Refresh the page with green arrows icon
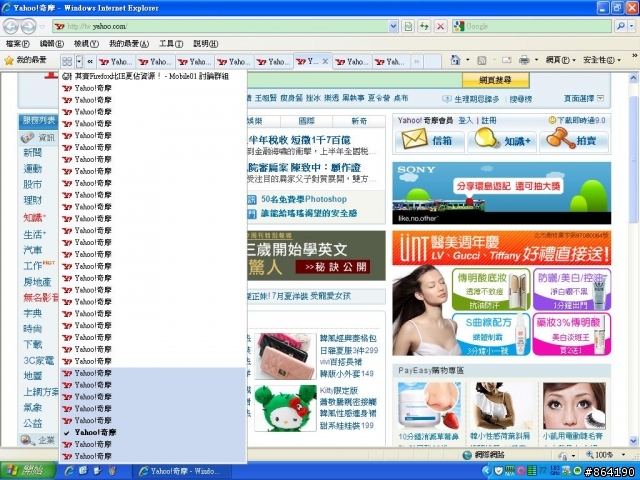Screen dimensions: 640x480 (x=424, y=27)
